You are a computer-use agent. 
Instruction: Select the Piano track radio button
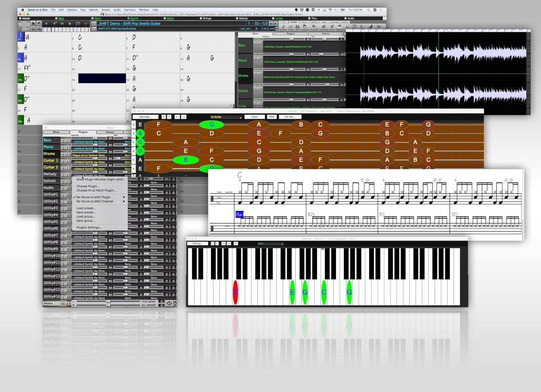coord(92,18)
